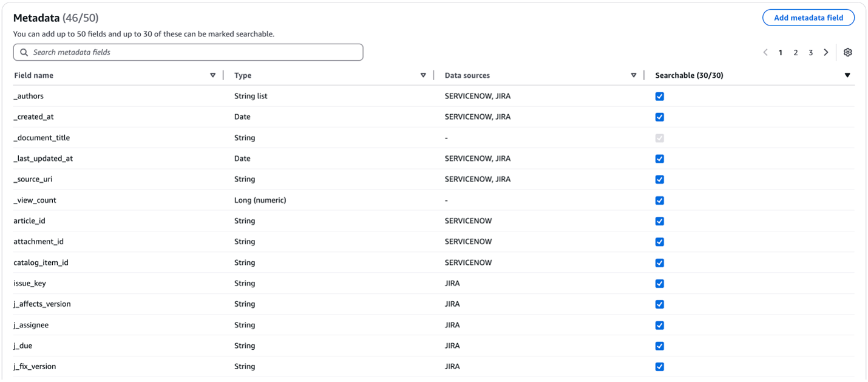Click the search metadata fields input box

tap(182, 52)
